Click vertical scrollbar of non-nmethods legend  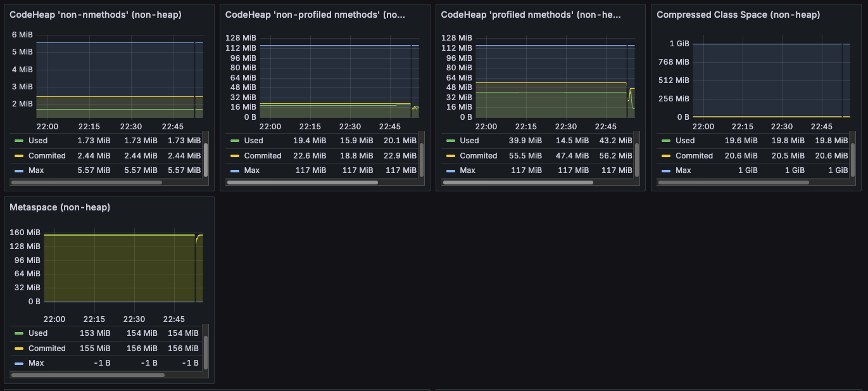[x=206, y=160]
